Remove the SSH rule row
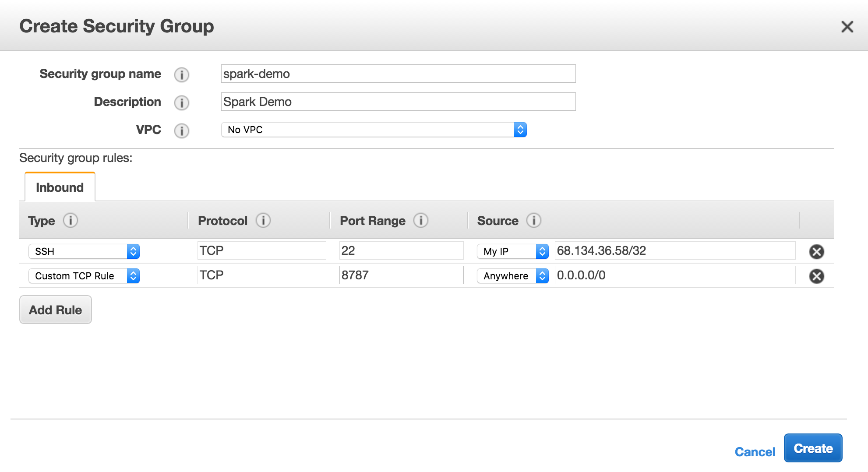 [x=816, y=252]
